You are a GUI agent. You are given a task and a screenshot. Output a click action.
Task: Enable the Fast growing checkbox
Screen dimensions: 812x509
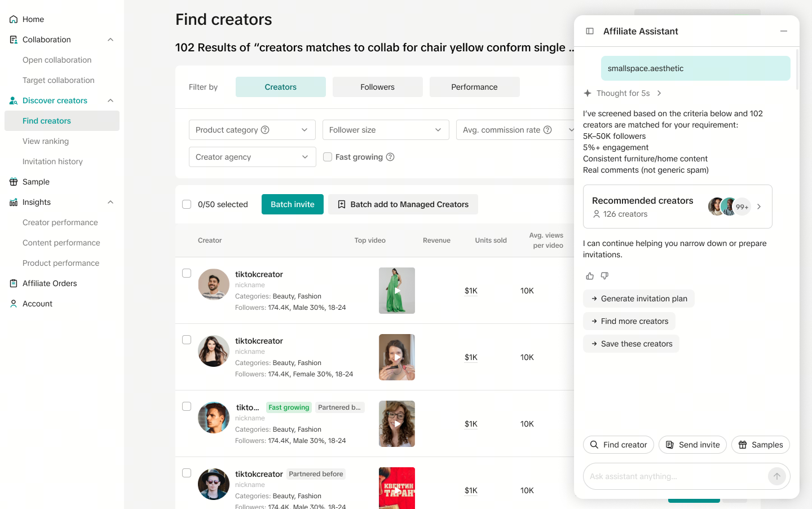pos(328,157)
